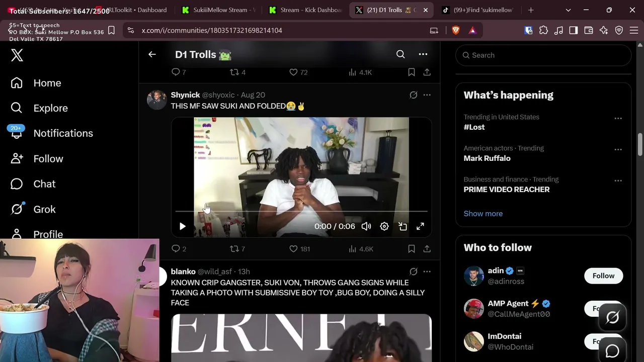Click Show more under What's happening

(x=483, y=214)
